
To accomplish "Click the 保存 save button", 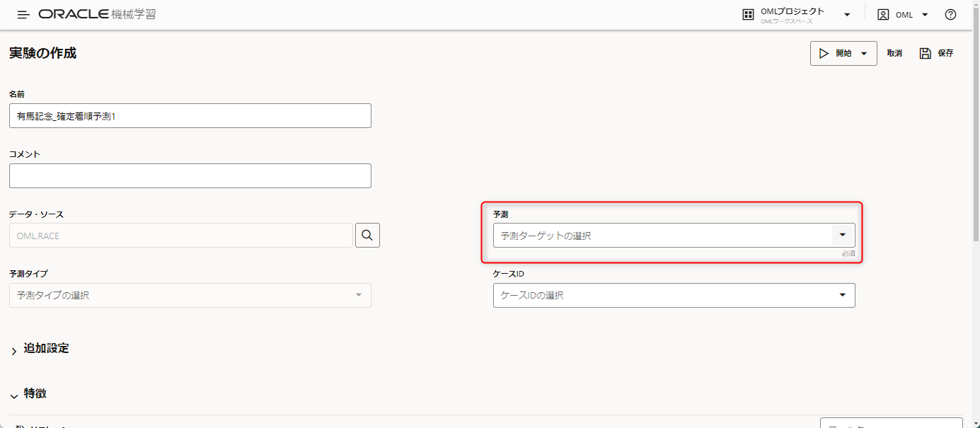I will [x=937, y=53].
